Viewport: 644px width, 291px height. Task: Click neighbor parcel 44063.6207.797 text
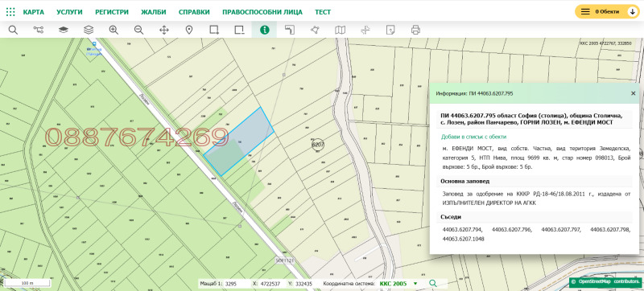[x=561, y=230]
